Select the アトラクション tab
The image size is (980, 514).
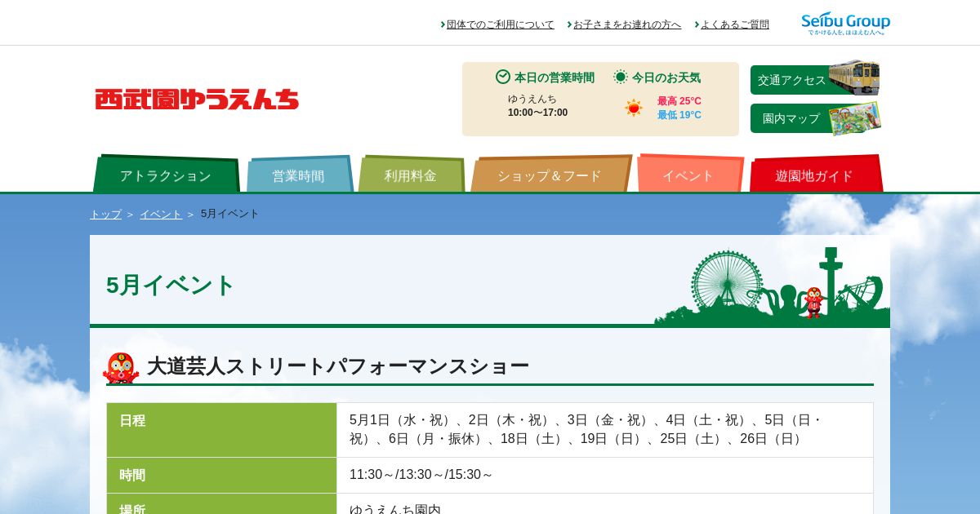pyautogui.click(x=166, y=174)
